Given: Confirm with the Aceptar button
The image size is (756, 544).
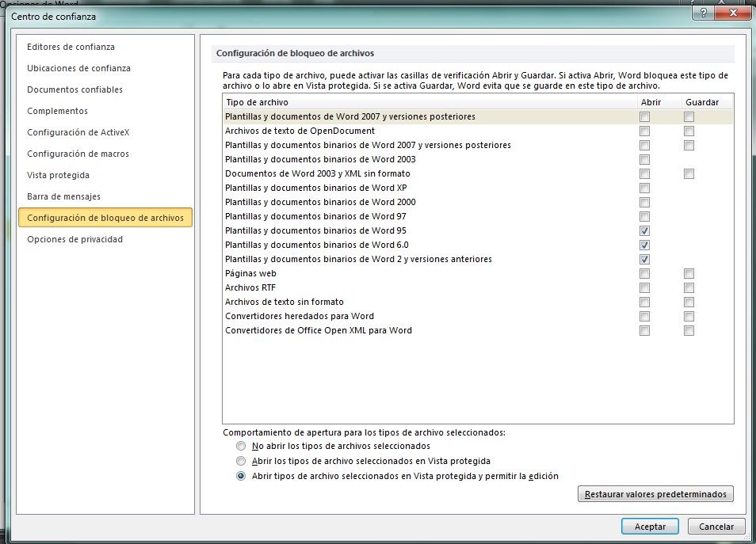Looking at the screenshot, I should [x=650, y=527].
